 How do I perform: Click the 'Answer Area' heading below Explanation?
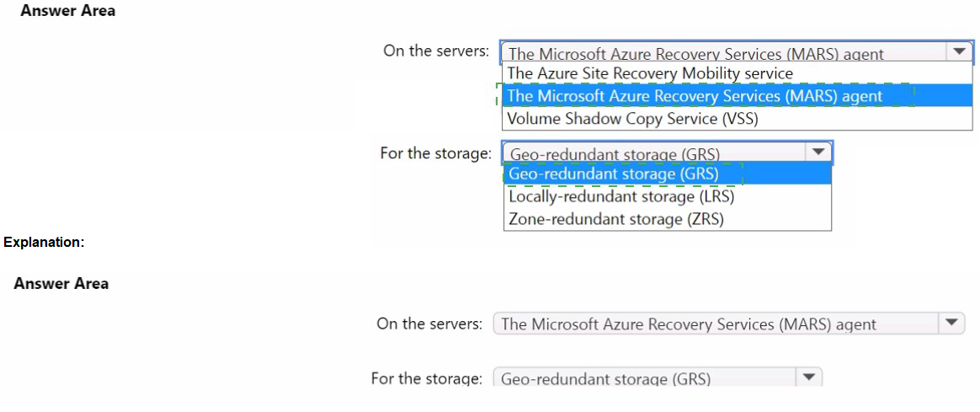coord(61,284)
